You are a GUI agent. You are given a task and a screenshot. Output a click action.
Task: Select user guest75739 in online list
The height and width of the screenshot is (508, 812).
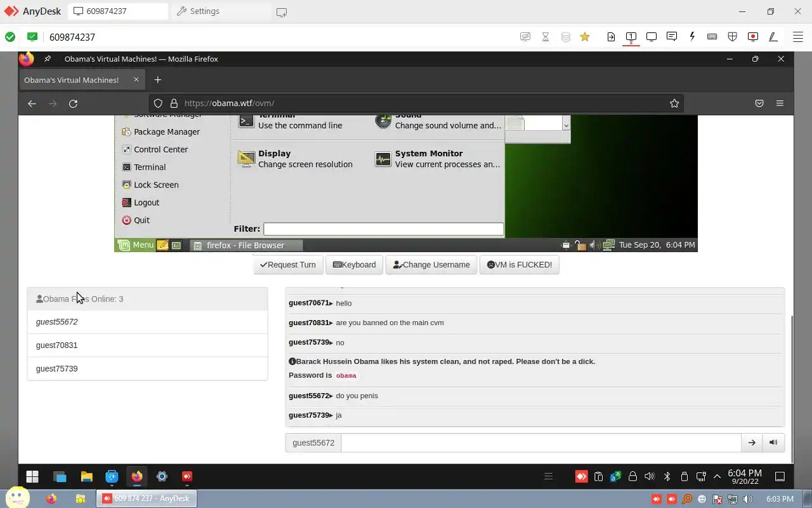(147, 369)
